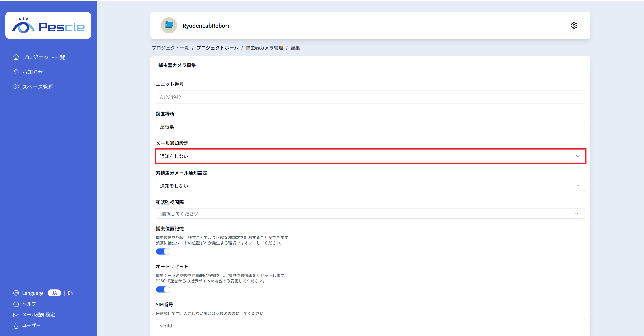Select the JA language option
The image size is (644, 336).
point(54,293)
